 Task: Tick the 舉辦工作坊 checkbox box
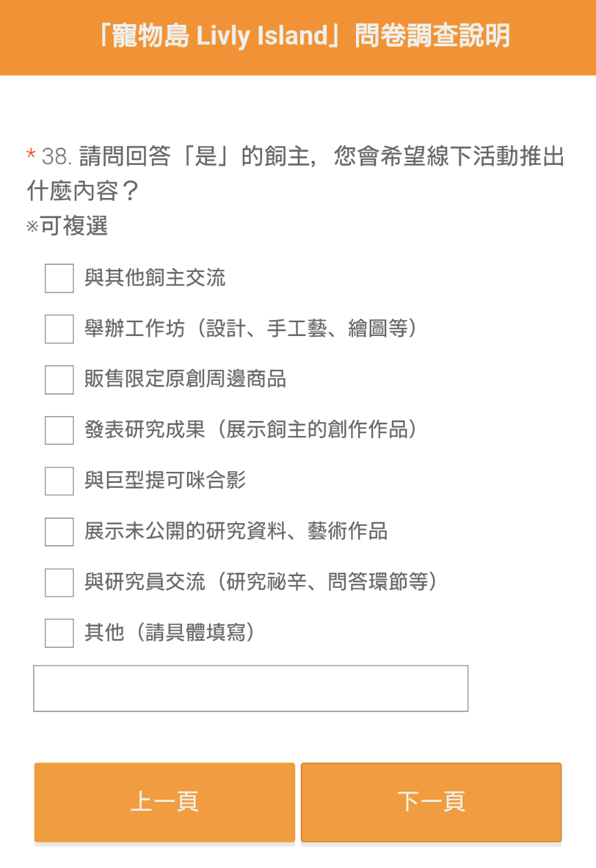tap(59, 329)
